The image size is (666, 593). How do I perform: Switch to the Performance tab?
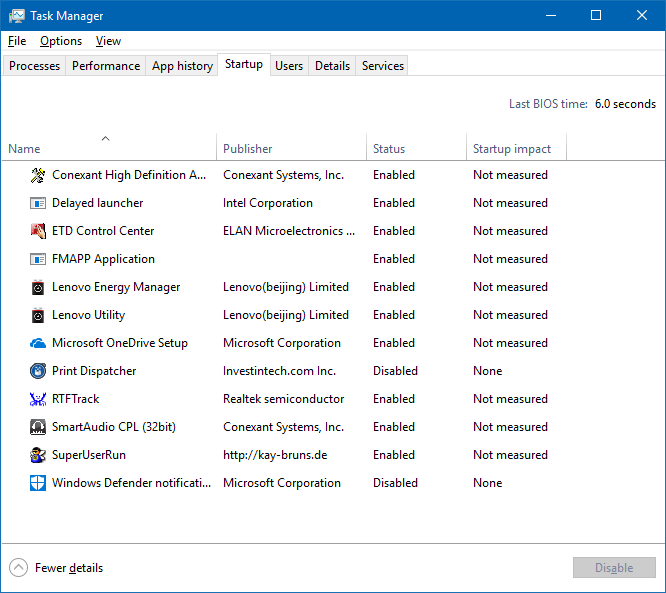point(106,66)
